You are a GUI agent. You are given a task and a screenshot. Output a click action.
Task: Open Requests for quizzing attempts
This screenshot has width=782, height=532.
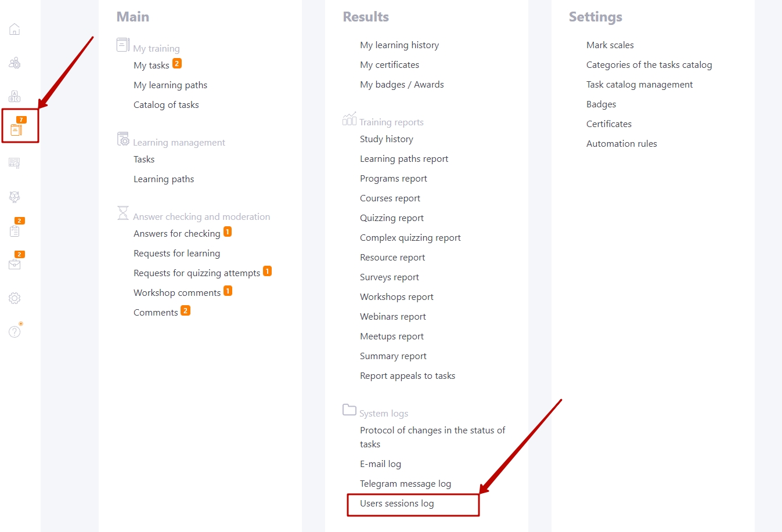point(197,273)
